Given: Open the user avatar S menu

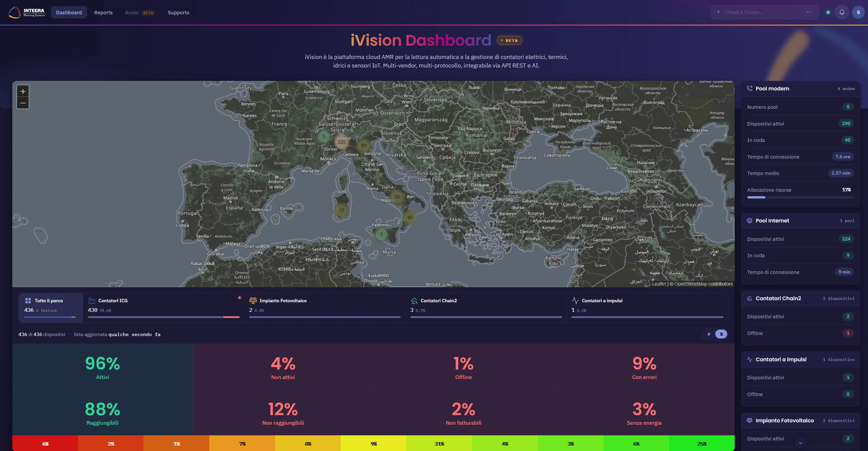Looking at the screenshot, I should (858, 12).
